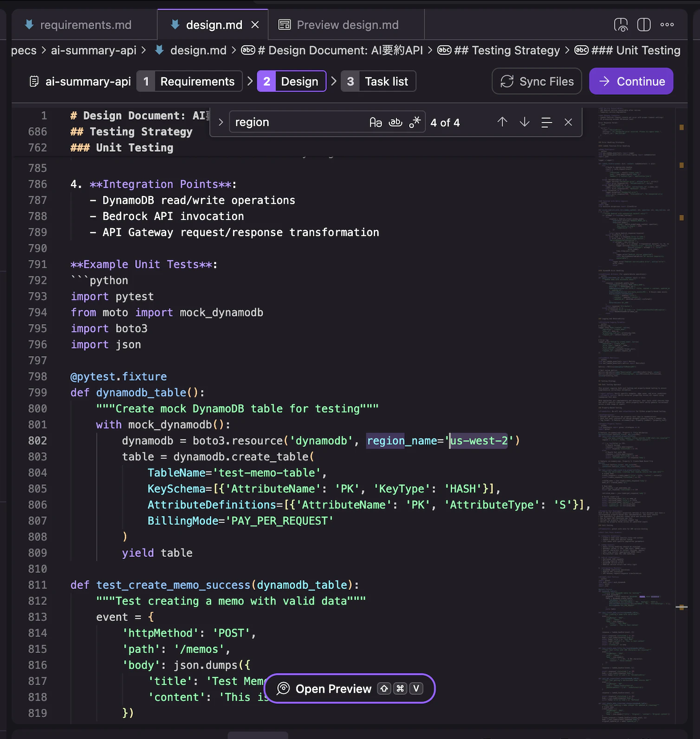Click the "'httpMethod': 'POST'," line
700x739 pixels.
click(189, 633)
